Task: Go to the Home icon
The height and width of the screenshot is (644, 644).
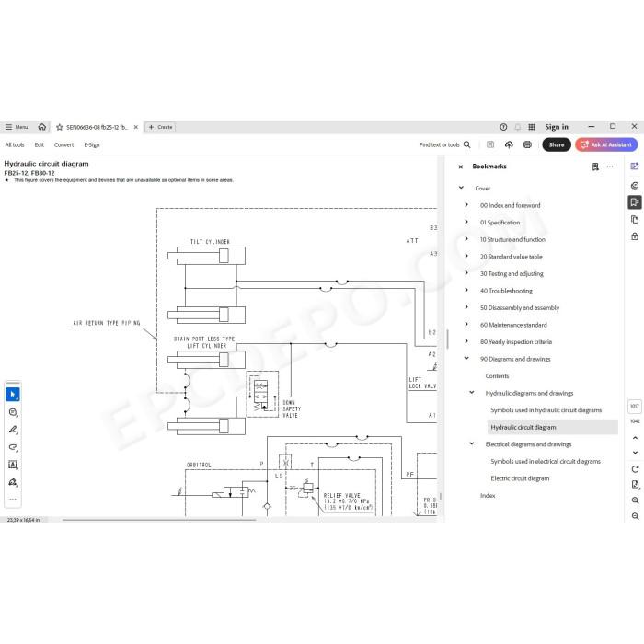Action: 42,127
